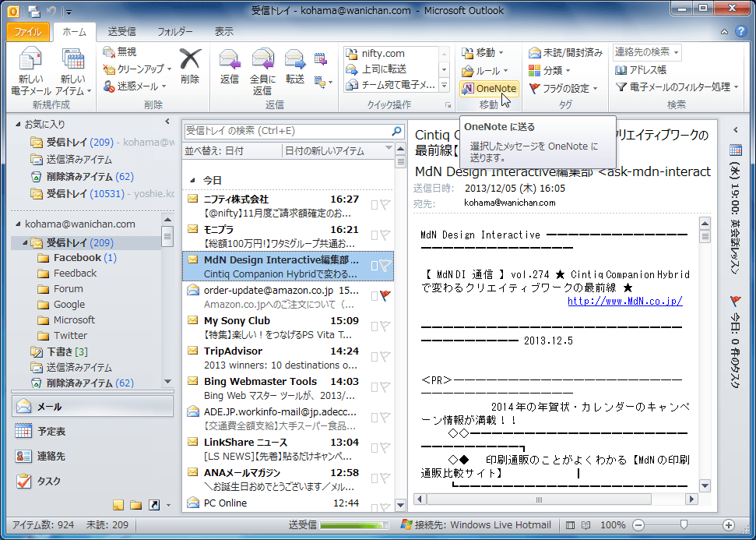Viewport: 756px width, 540px height.
Task: Click the search magnifier in inbox search box
Action: (397, 131)
